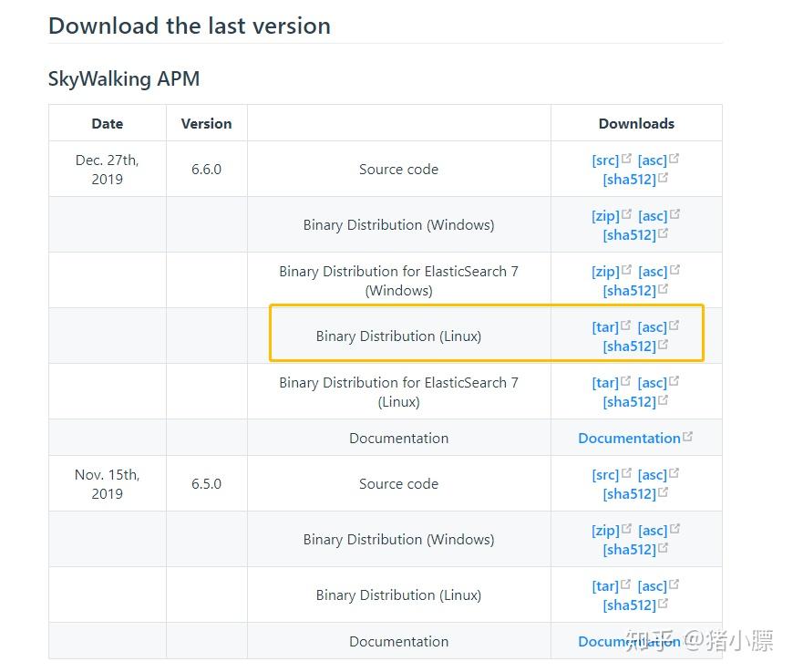Screen dimensions: 793x672
Task: Open the [src] link for version 6.6.0
Action: (606, 160)
